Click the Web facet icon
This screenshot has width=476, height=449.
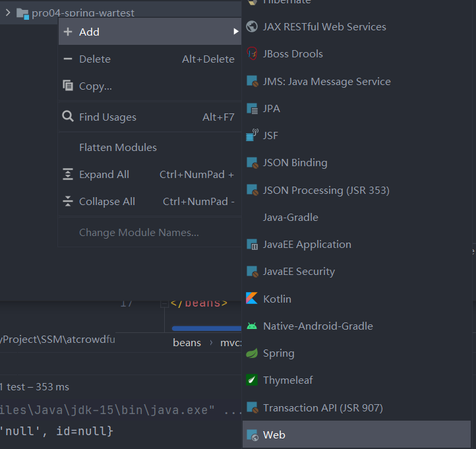point(253,434)
